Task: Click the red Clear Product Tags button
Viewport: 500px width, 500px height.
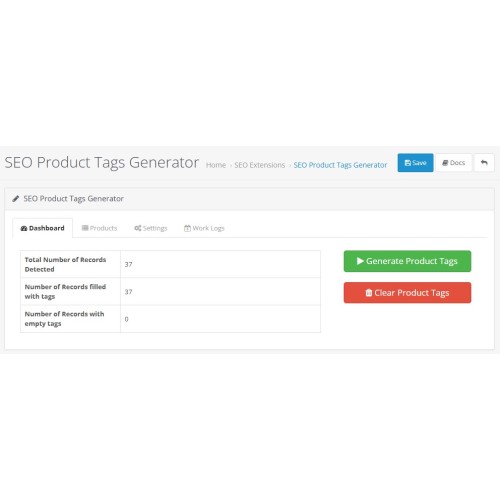Action: click(x=407, y=293)
